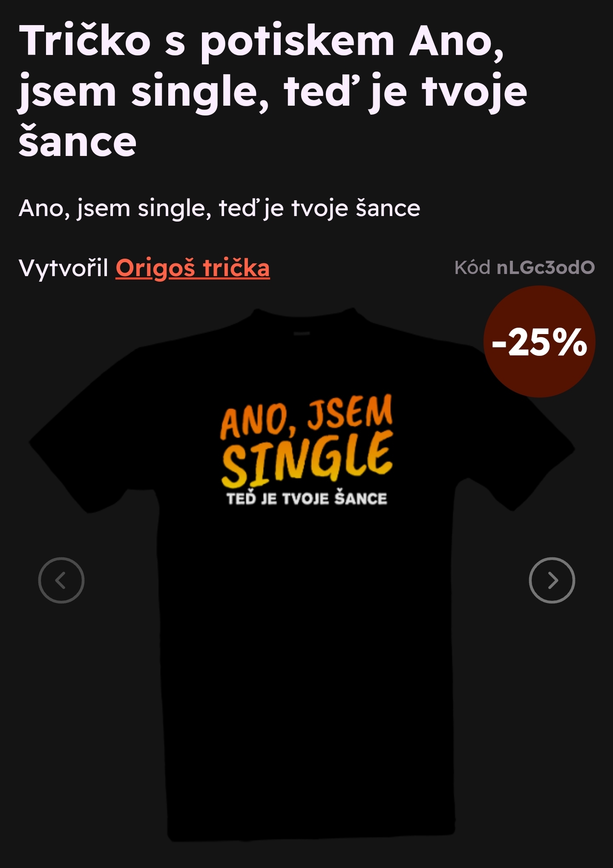The height and width of the screenshot is (868, 613).
Task: Click the Kód label near product code
Action: (472, 268)
